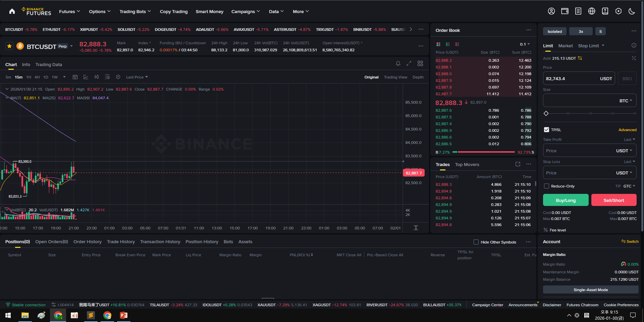Open the settings hexagon icon
This screenshot has height=322, width=644.
click(x=618, y=11)
